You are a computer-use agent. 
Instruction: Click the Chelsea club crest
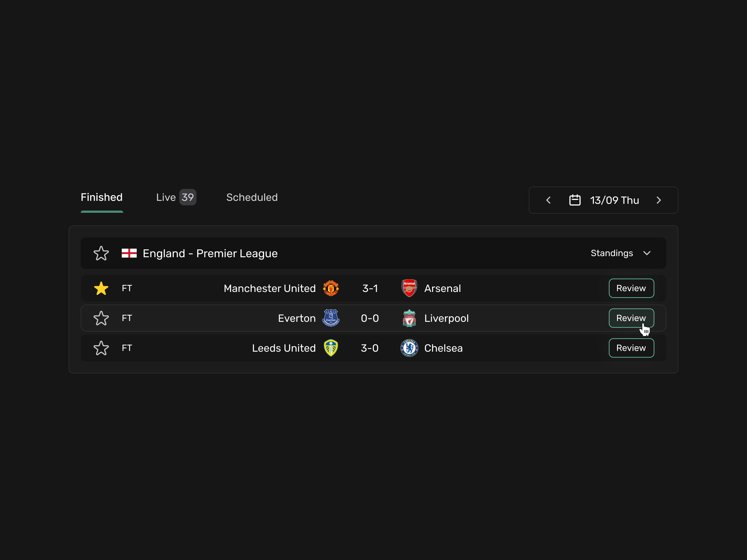point(409,348)
